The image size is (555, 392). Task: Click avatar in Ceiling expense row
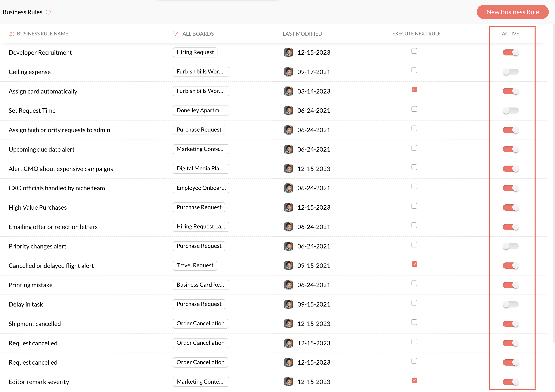[x=288, y=72]
